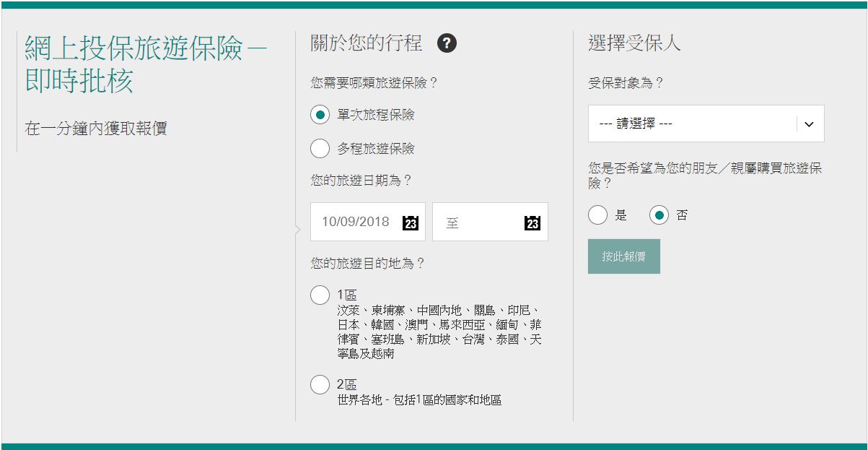Click the 1區 country list description text
868x450 pixels.
coord(439,332)
